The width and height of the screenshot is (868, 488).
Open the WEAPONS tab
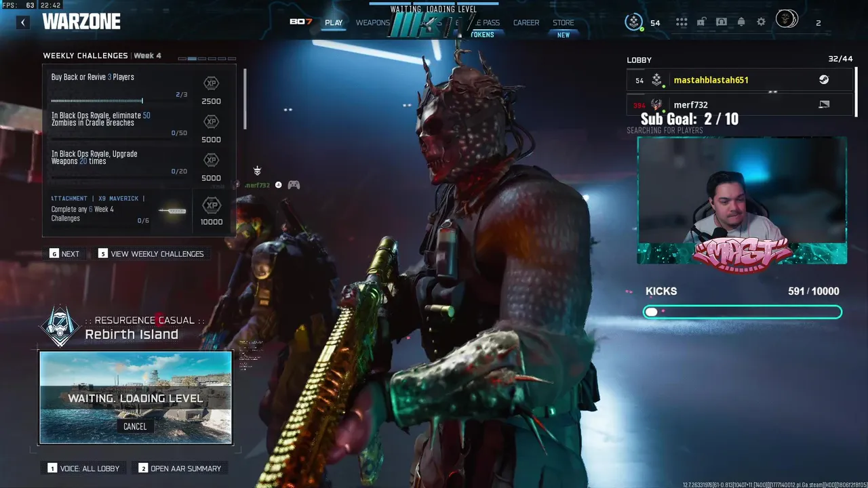click(x=373, y=22)
